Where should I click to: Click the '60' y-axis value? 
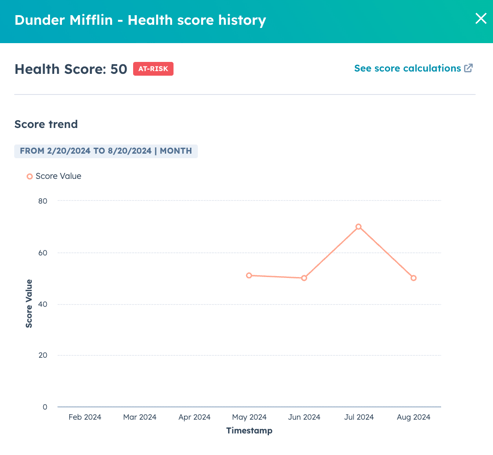[43, 253]
